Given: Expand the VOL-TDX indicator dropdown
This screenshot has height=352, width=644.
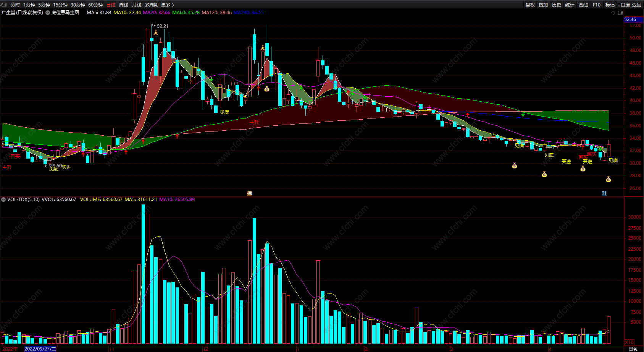Looking at the screenshot, I should [3, 200].
